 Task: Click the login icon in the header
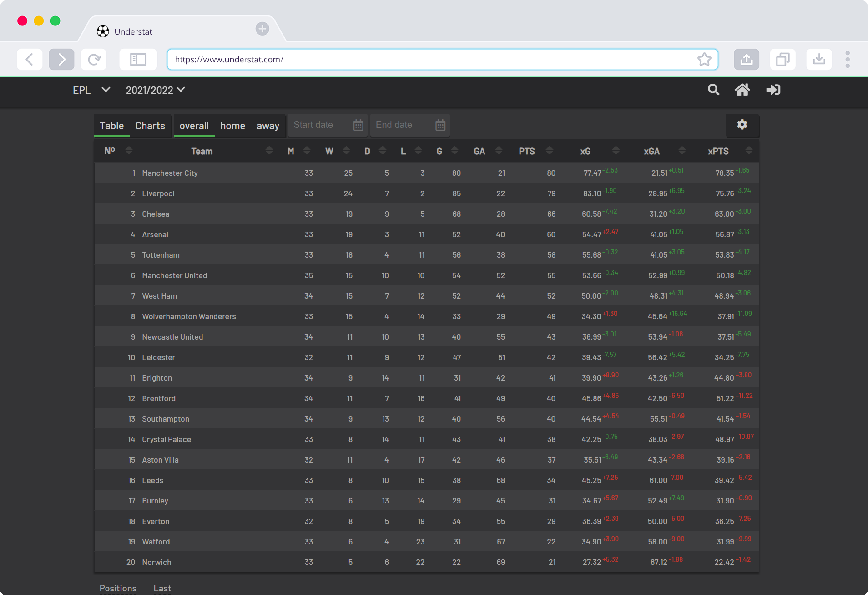click(773, 90)
